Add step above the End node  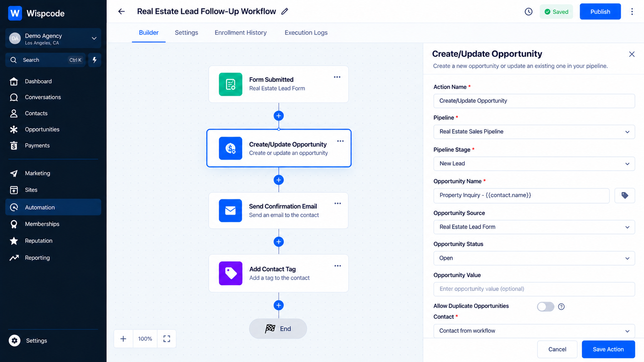[278, 305]
